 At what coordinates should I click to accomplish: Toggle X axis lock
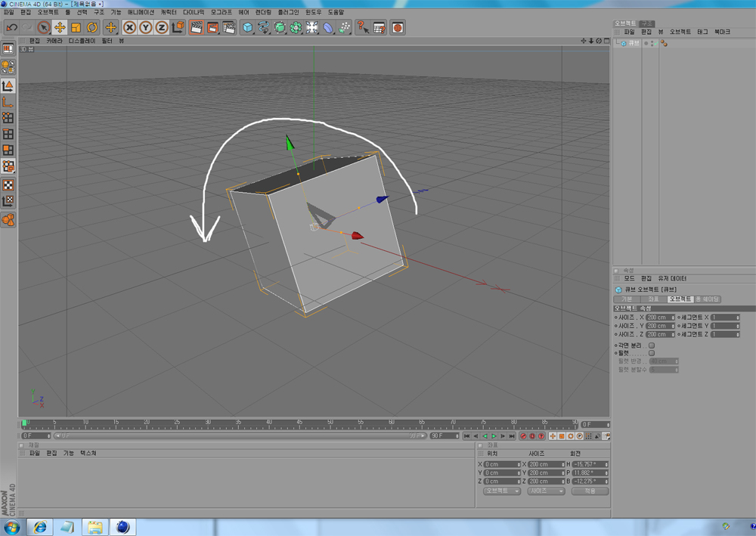coord(129,27)
